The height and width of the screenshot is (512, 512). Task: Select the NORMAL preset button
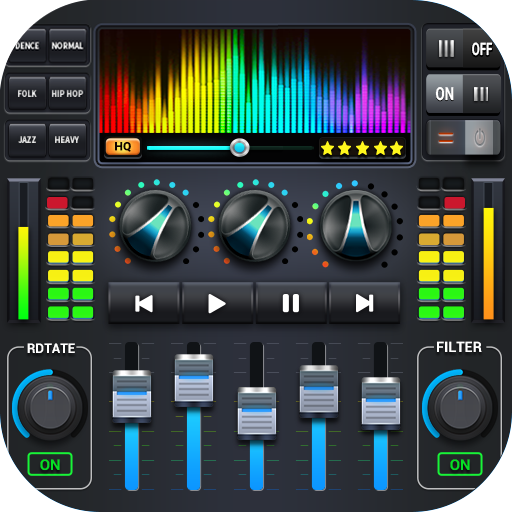(68, 46)
